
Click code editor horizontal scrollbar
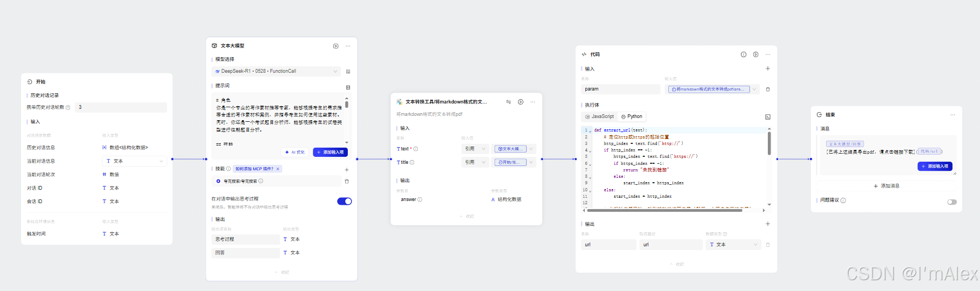664,210
